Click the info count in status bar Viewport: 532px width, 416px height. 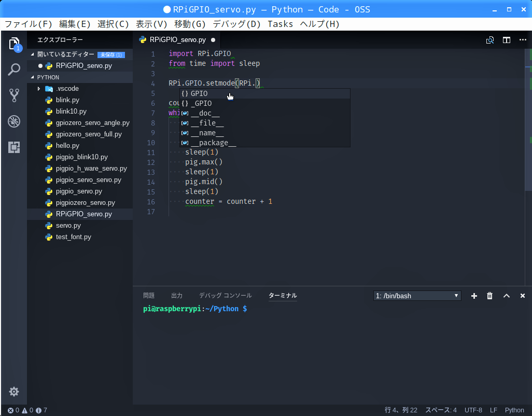pyautogui.click(x=41, y=410)
